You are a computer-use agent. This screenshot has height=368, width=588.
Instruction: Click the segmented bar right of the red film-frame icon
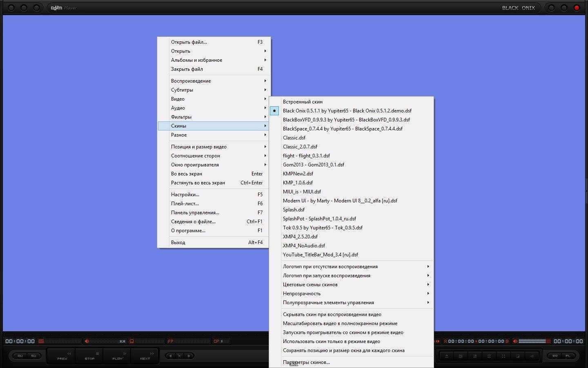[x=62, y=341]
